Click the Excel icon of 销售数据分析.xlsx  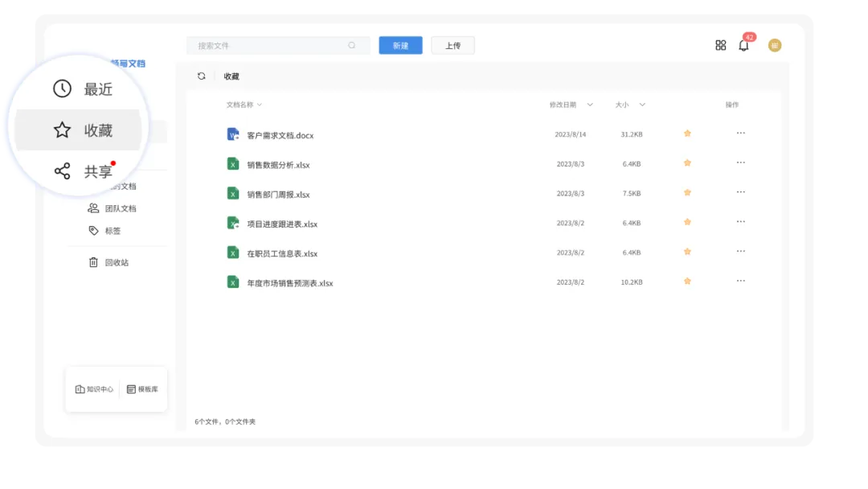click(233, 164)
